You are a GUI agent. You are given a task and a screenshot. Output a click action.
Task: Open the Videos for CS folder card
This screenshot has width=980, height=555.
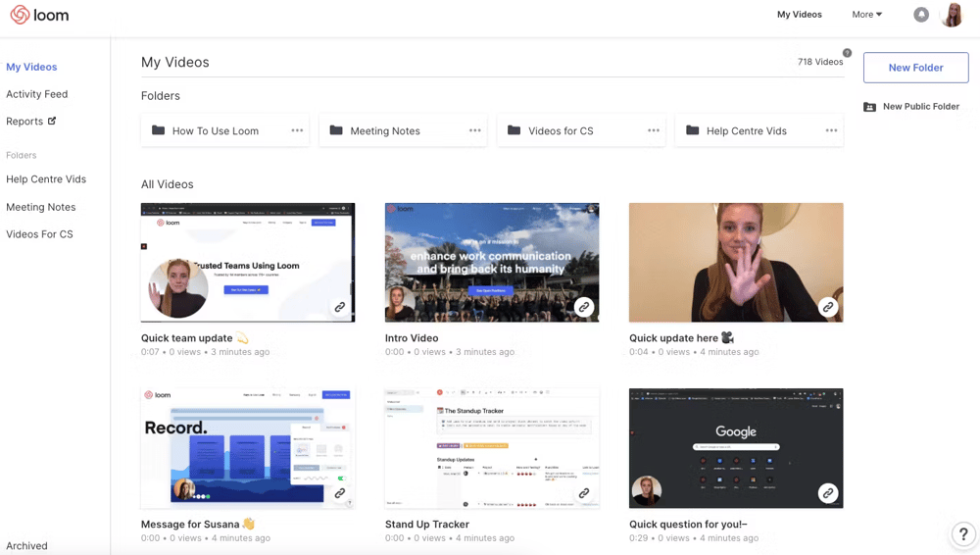[x=581, y=130]
